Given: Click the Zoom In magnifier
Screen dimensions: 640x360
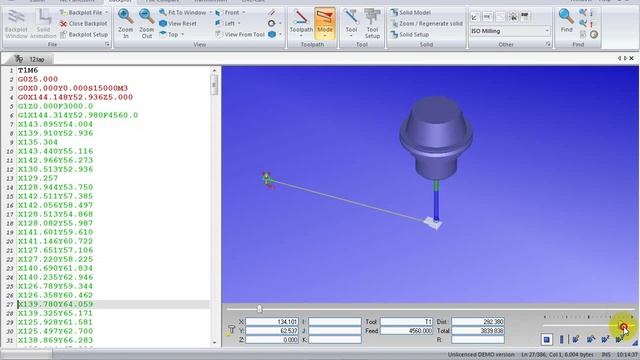Looking at the screenshot, I should point(125,24).
